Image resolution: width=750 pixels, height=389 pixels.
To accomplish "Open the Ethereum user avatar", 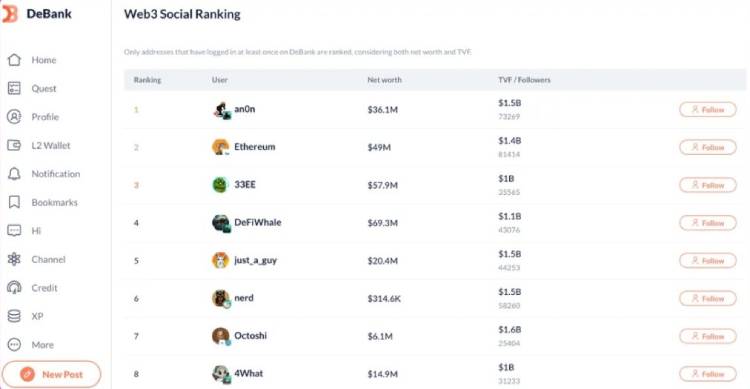I will pos(221,147).
